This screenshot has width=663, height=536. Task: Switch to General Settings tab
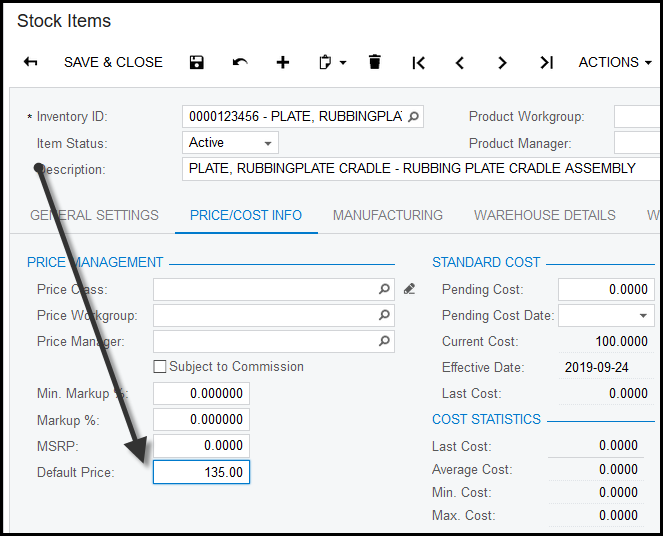pos(94,215)
